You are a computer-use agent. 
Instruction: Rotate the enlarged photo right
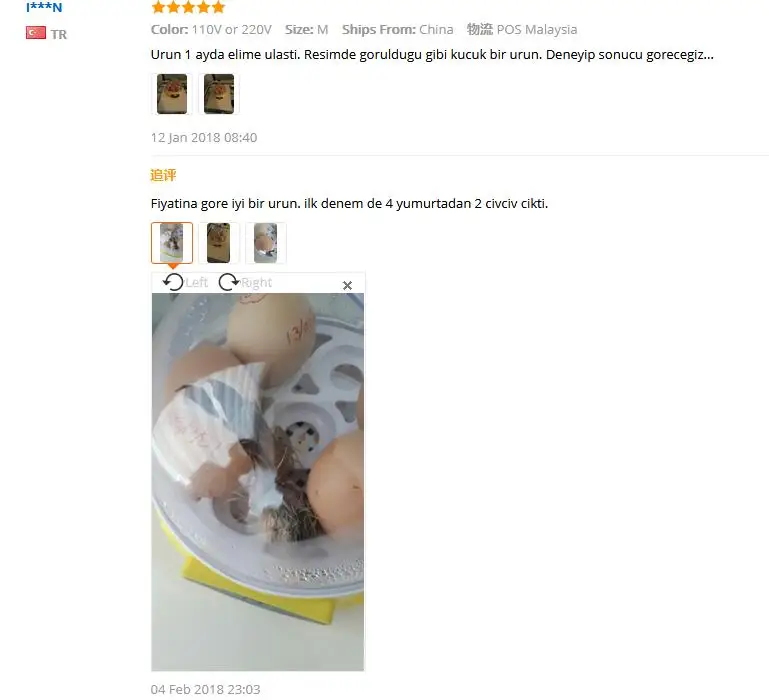click(x=228, y=283)
